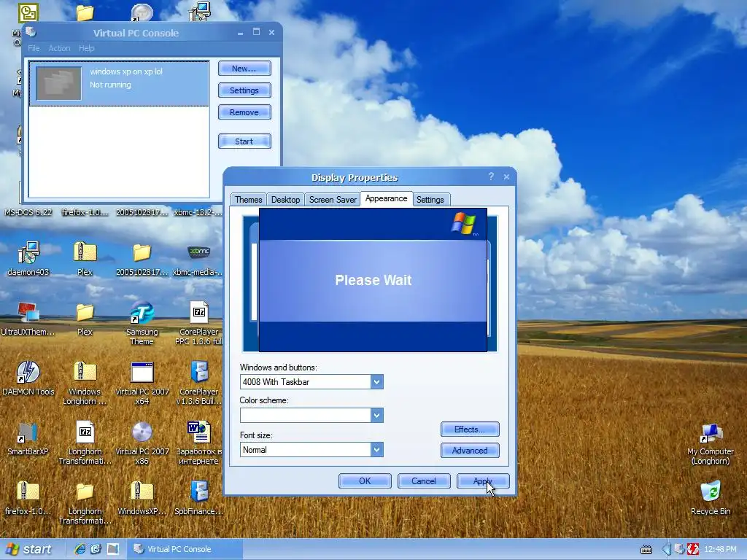Open the Effects... dialog
747x560 pixels.
pos(470,429)
